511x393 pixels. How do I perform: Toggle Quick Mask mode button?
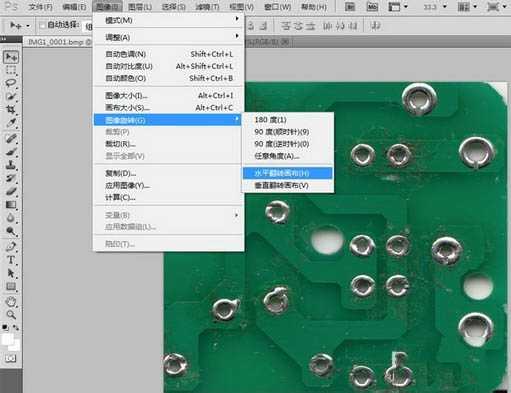10,359
